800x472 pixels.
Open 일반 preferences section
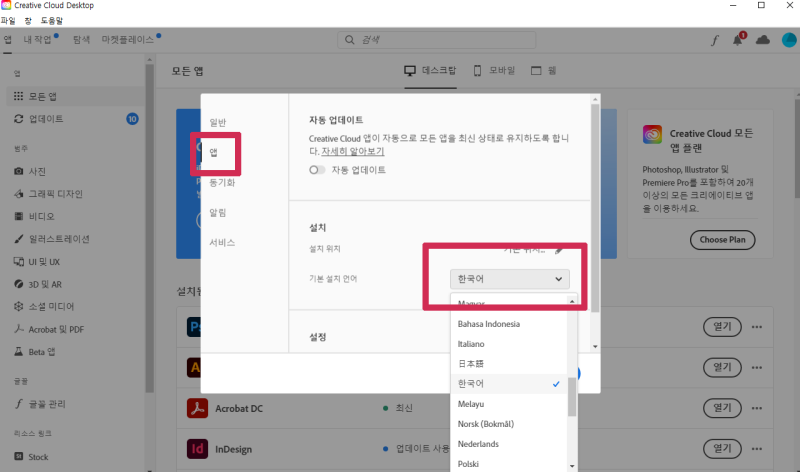coord(218,122)
